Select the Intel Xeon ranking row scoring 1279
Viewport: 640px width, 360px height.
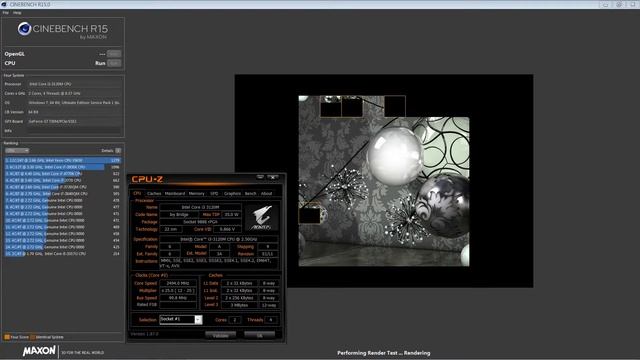pos(63,160)
